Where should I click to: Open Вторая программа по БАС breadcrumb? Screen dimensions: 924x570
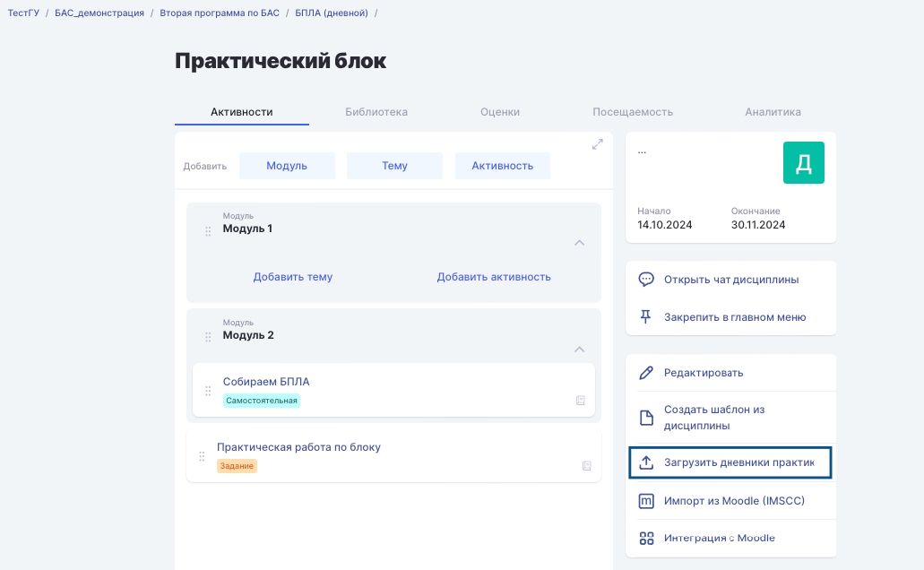click(220, 13)
